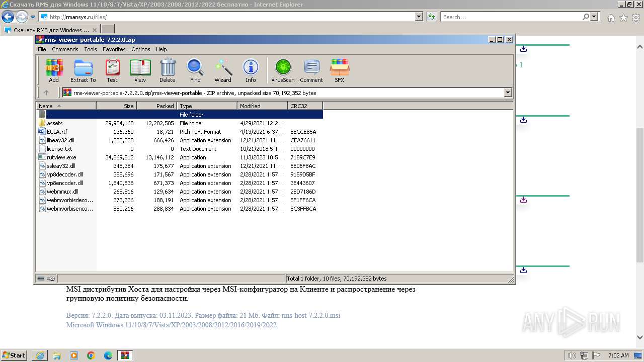Screen dimensions: 644x362
Task: Refresh the page in Internet Explorer
Action: pos(432,17)
